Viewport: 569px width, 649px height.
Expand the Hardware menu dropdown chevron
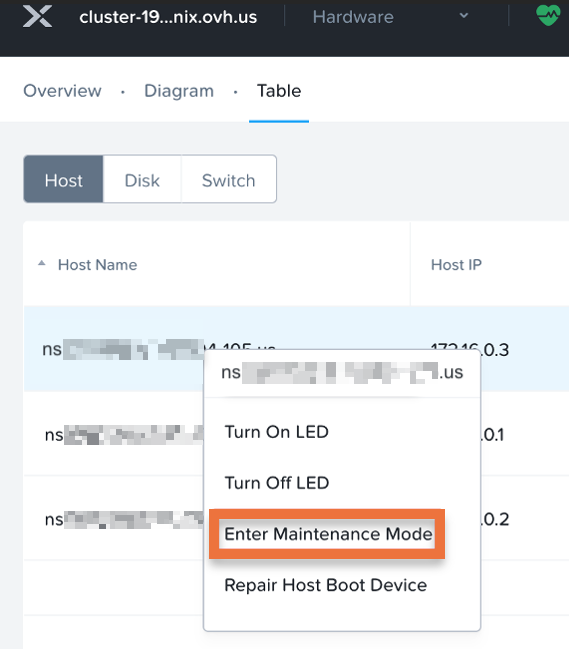point(464,16)
